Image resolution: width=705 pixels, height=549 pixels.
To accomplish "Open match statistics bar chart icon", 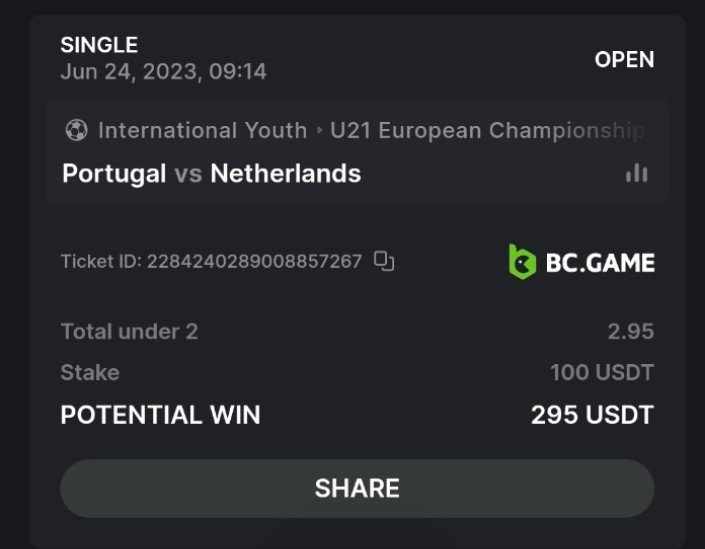I will tap(636, 173).
